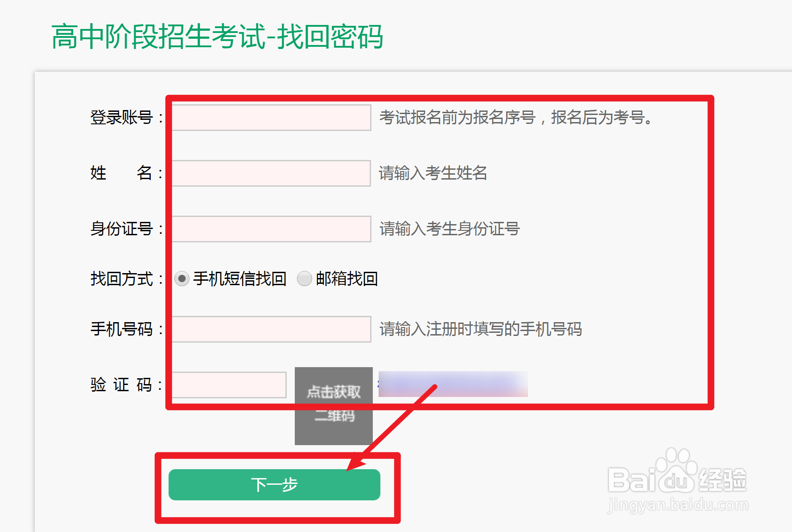This screenshot has height=532, width=792.
Task: Click the page title 高中阶段招生考试-找回密码
Action: tap(217, 37)
